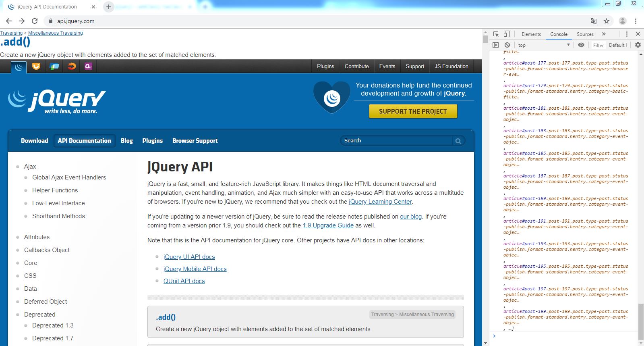This screenshot has width=644, height=346.
Task: Click the console prompt input line
Action: pos(566,336)
